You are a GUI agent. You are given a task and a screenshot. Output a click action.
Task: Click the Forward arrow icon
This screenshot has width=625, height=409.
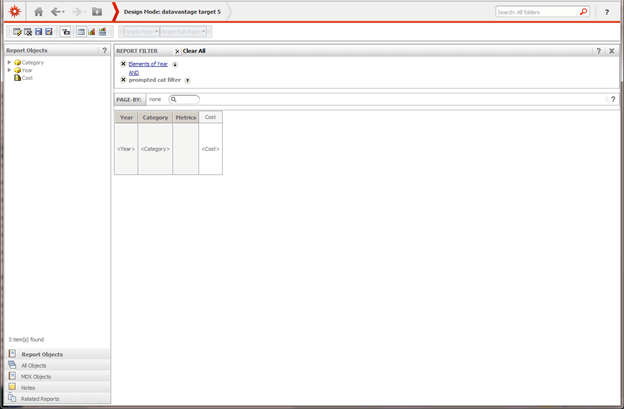(77, 12)
